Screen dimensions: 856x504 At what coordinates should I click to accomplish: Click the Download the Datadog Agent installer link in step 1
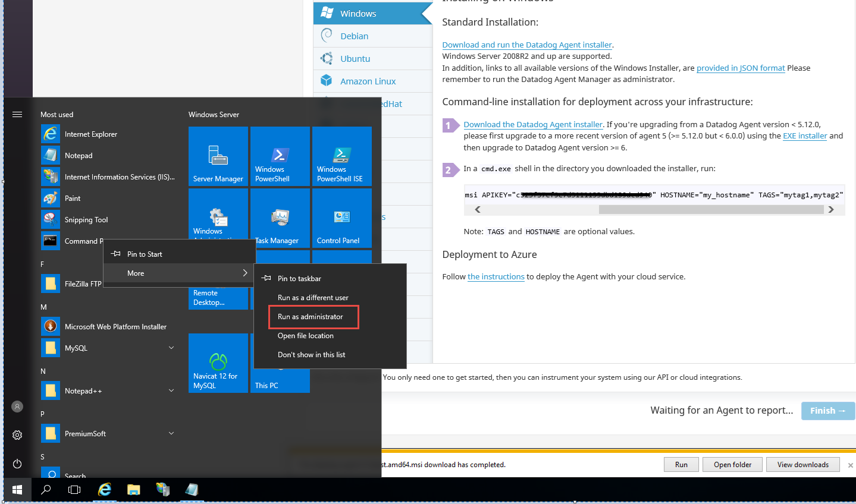[533, 125]
